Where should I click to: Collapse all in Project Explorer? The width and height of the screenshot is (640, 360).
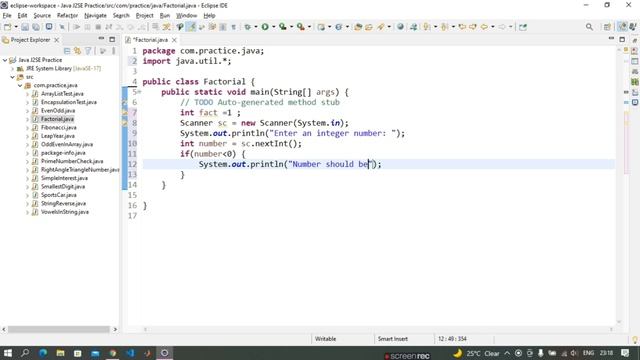coord(67,51)
